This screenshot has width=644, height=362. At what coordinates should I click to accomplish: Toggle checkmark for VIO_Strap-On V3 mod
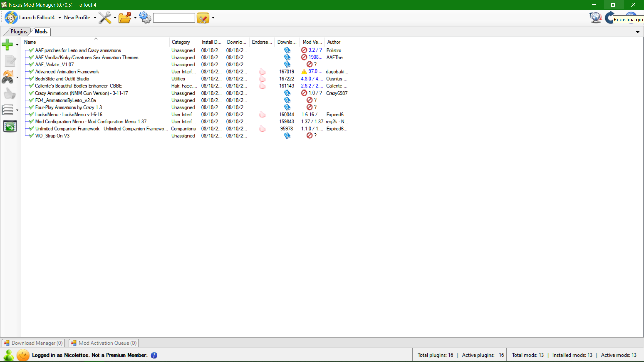pos(31,136)
